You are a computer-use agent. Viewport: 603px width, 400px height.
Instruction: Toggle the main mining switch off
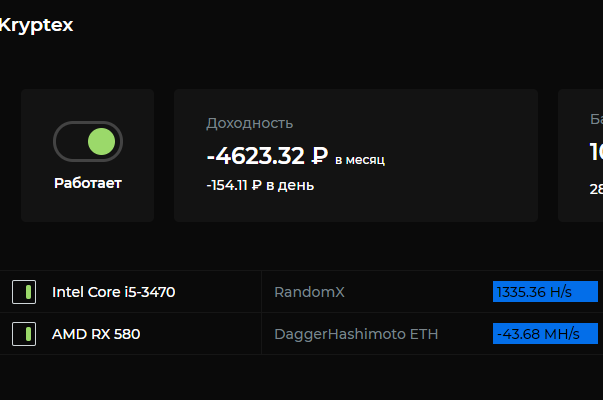coord(87,141)
